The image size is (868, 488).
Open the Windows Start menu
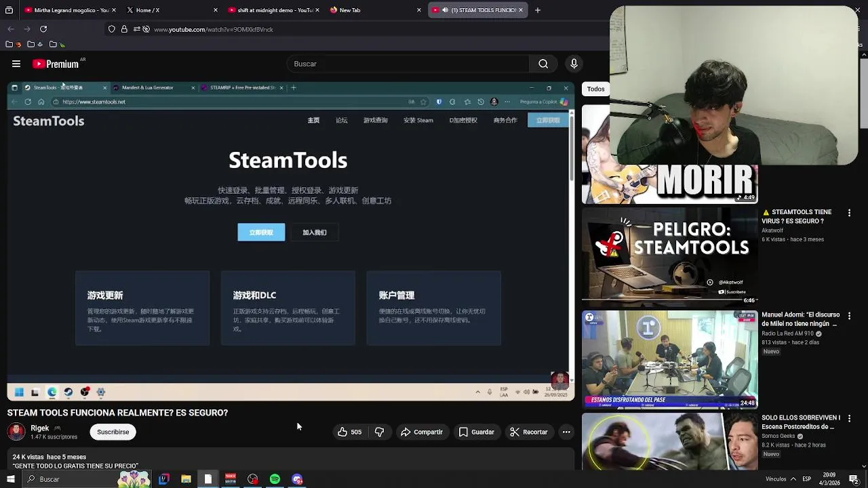10,479
